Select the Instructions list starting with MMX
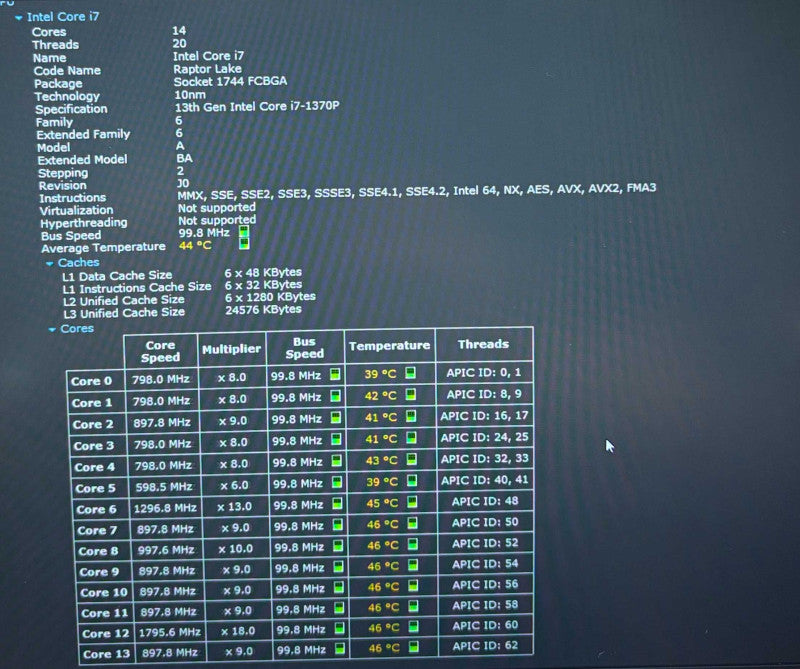The height and width of the screenshot is (669, 800). click(x=417, y=191)
